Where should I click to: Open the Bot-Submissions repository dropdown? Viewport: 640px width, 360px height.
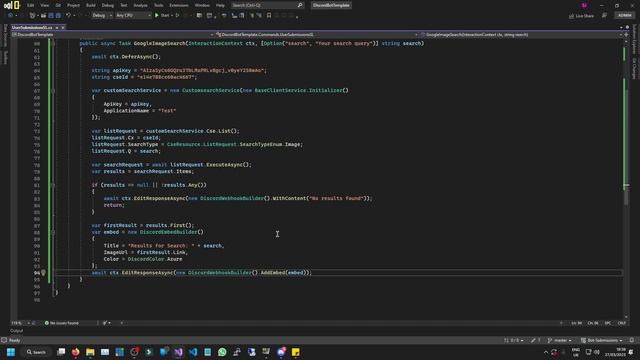click(x=602, y=340)
